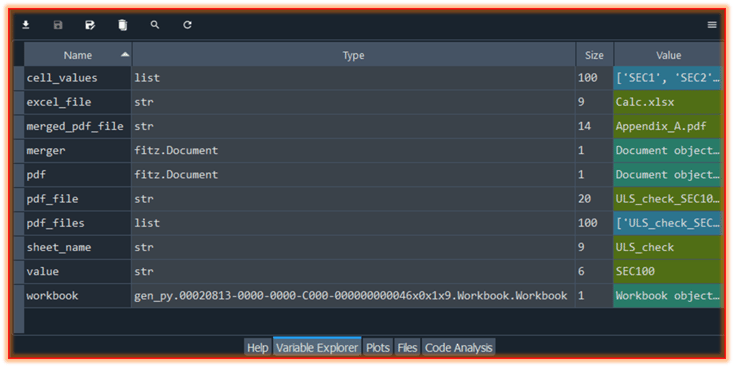Click the Document object value in pdf row
The height and width of the screenshot is (367, 734).
[668, 175]
